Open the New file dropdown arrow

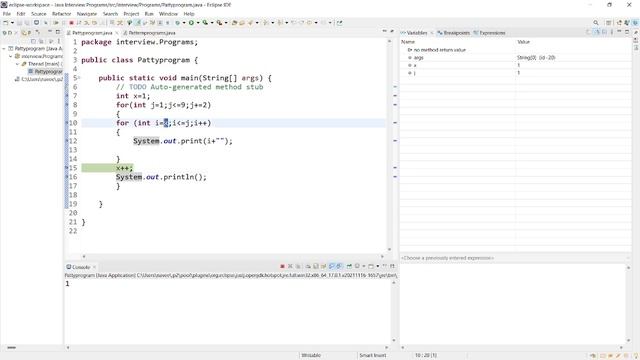pos(12,23)
